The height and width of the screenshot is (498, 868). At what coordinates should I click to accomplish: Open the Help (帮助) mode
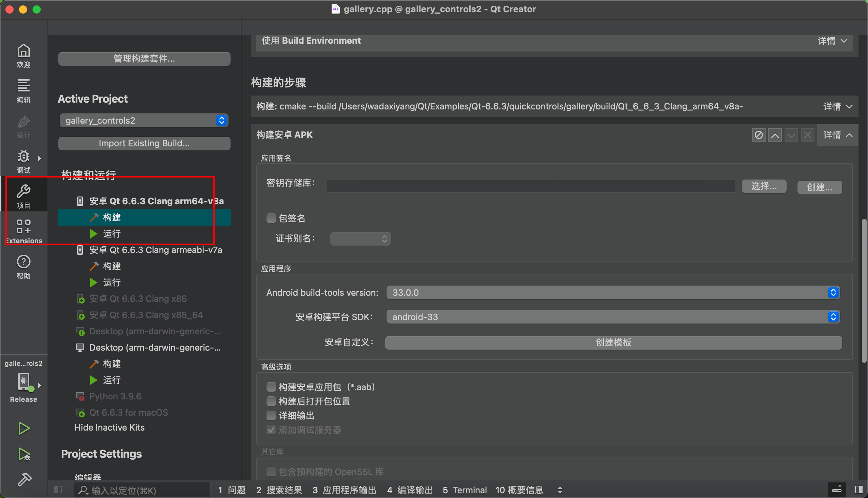23,267
